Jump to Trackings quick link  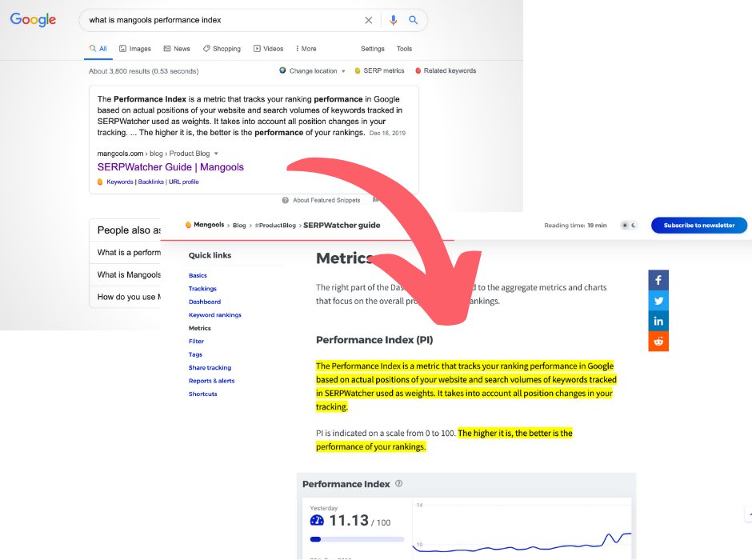(x=202, y=289)
